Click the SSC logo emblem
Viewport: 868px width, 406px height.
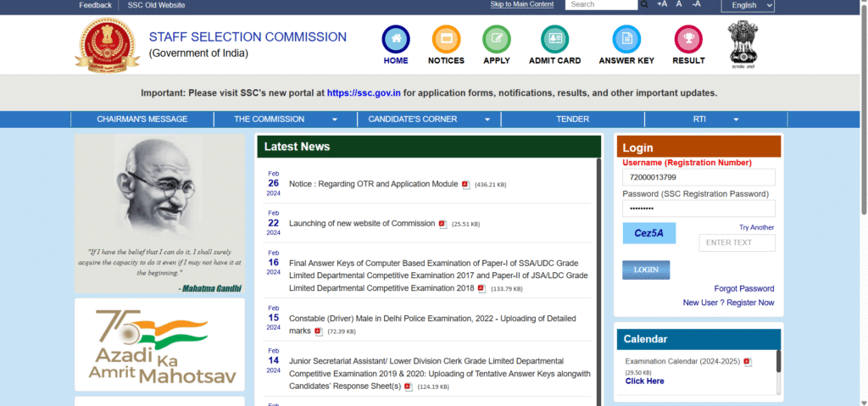pos(108,45)
